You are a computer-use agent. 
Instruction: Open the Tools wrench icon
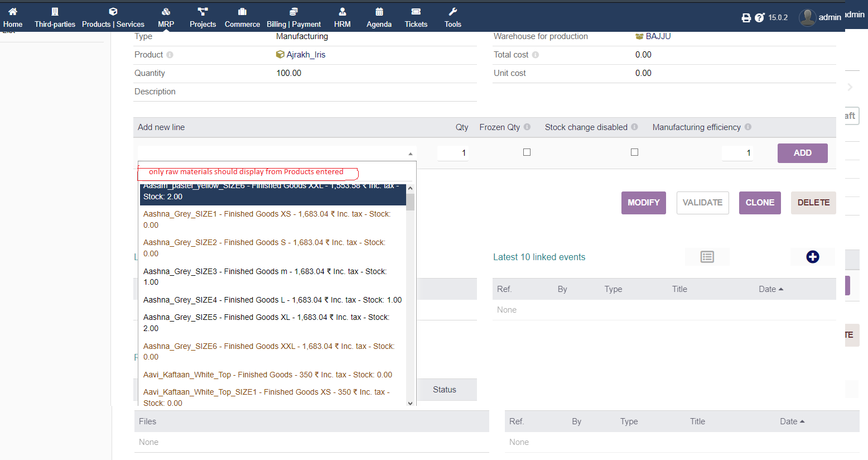click(x=453, y=11)
